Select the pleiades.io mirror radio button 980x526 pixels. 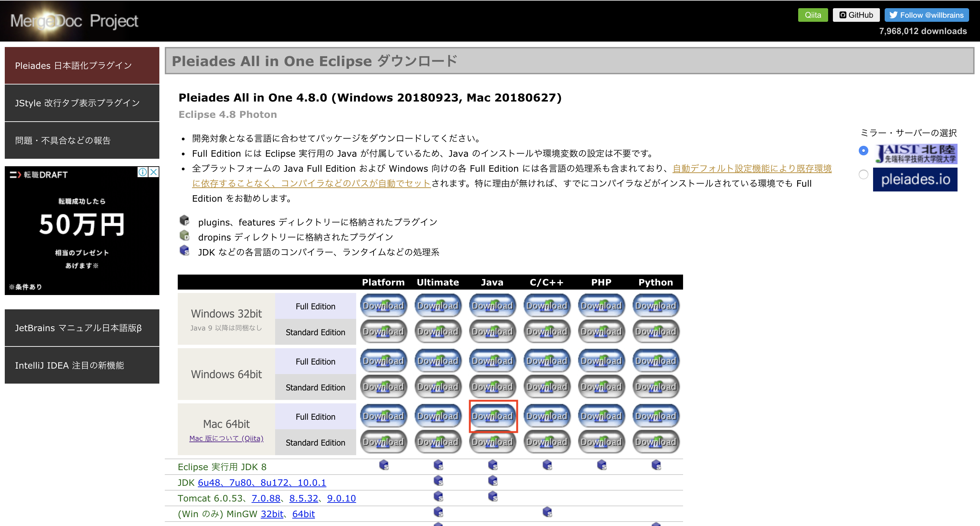(863, 174)
